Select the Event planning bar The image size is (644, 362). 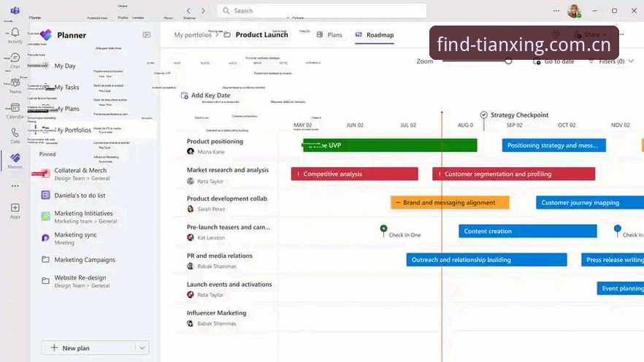(620, 288)
